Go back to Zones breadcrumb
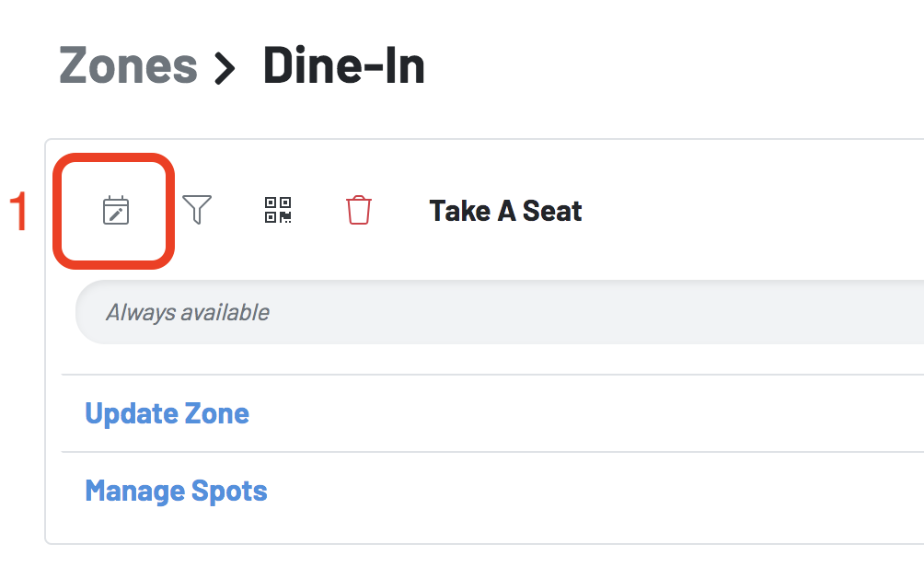The width and height of the screenshot is (924, 567). pos(128,65)
